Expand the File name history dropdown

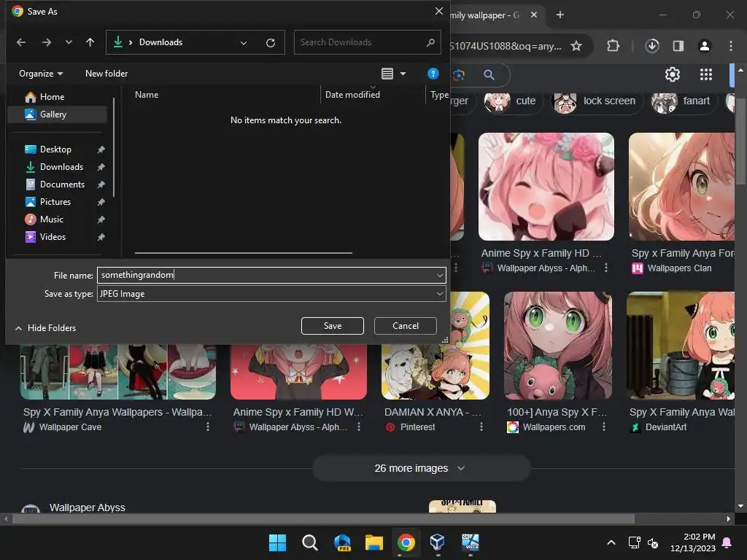click(439, 275)
